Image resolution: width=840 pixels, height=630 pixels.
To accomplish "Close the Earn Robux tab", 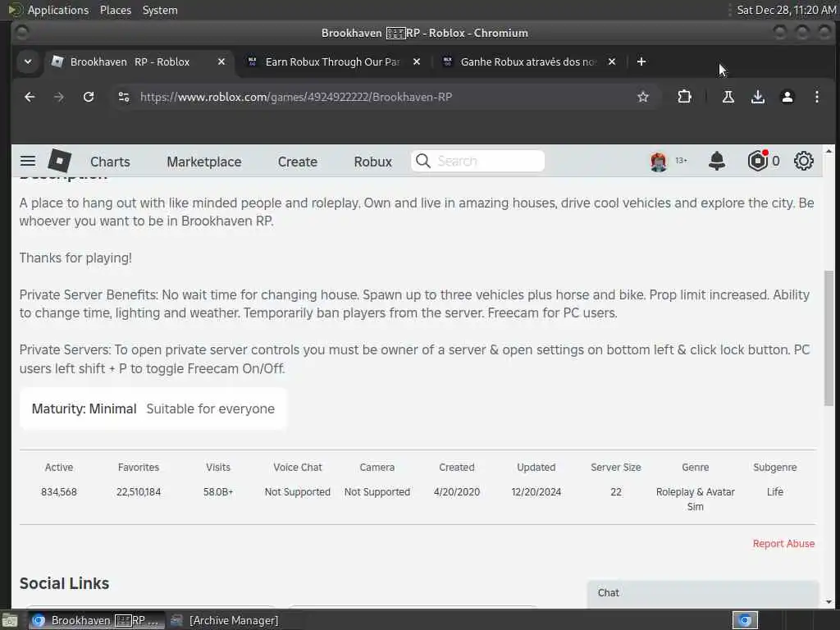I will [416, 62].
